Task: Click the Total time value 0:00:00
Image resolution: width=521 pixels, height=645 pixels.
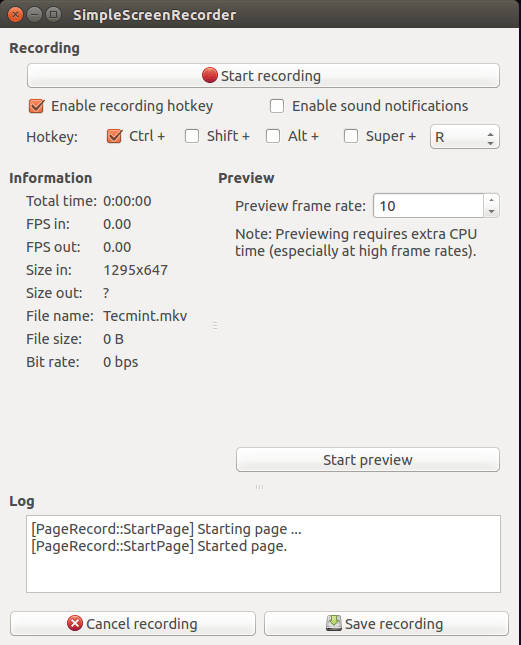Action: point(127,201)
